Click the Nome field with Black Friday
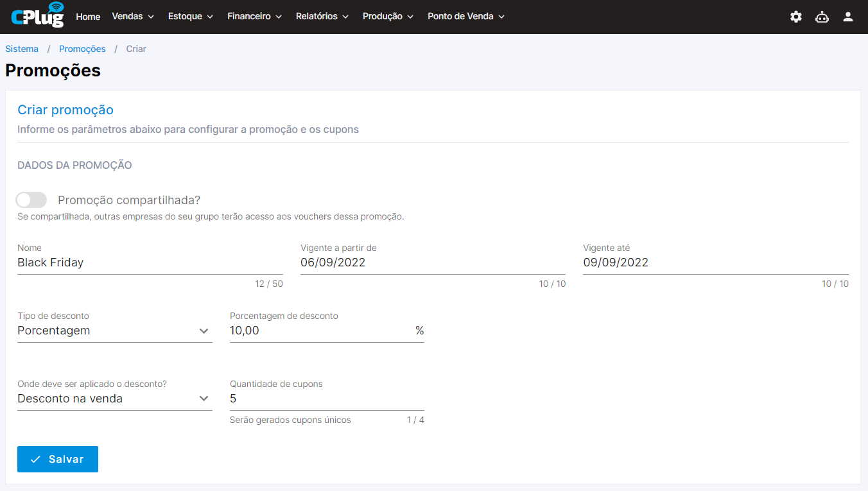 [150, 263]
